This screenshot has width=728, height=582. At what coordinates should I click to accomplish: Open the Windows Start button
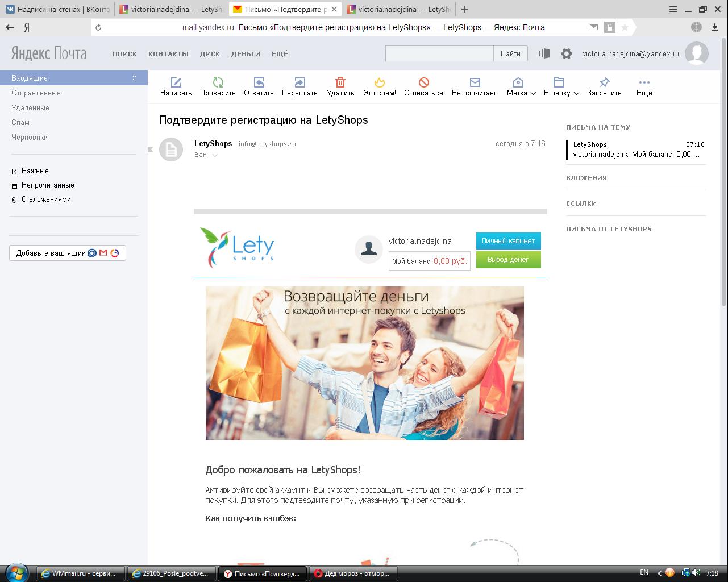[17, 572]
